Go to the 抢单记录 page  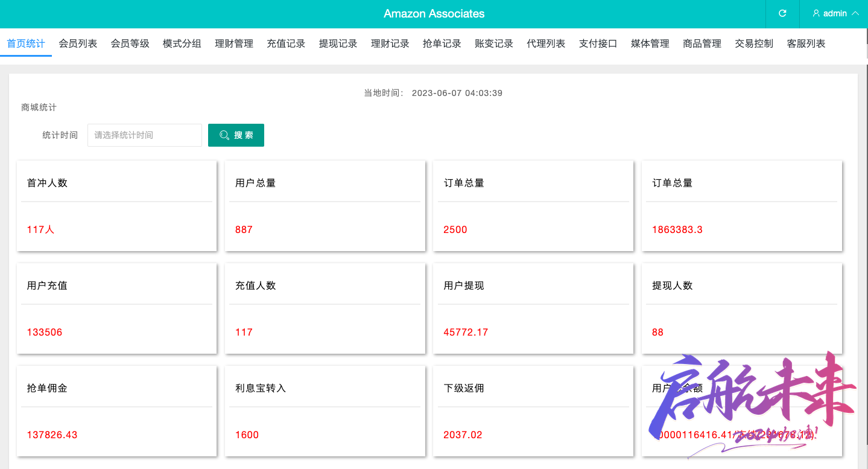click(442, 43)
